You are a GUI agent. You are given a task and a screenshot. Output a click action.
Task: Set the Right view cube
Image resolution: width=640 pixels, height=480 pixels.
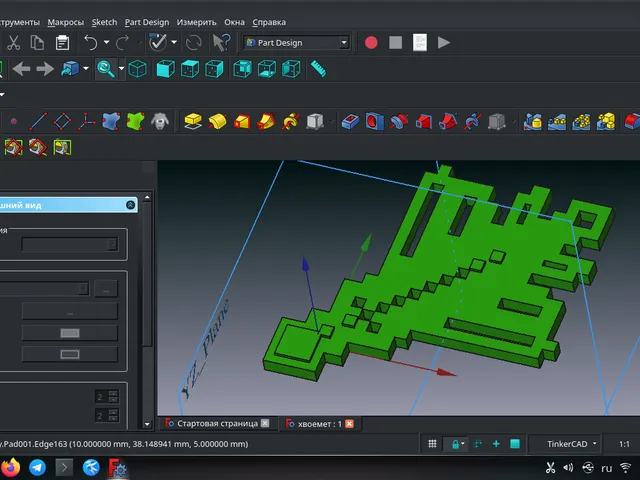pos(214,69)
